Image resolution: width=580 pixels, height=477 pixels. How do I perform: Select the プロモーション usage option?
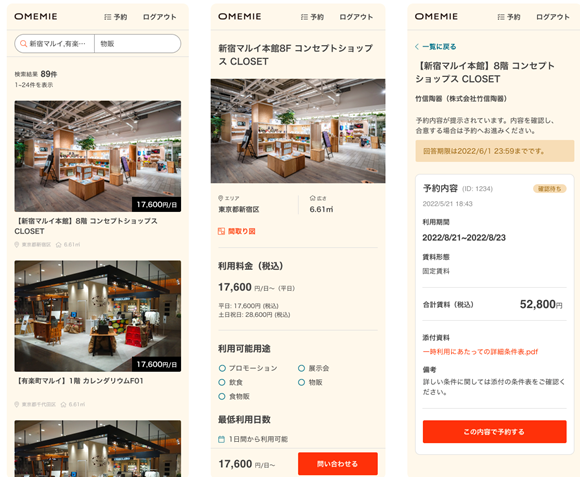[x=248, y=368]
